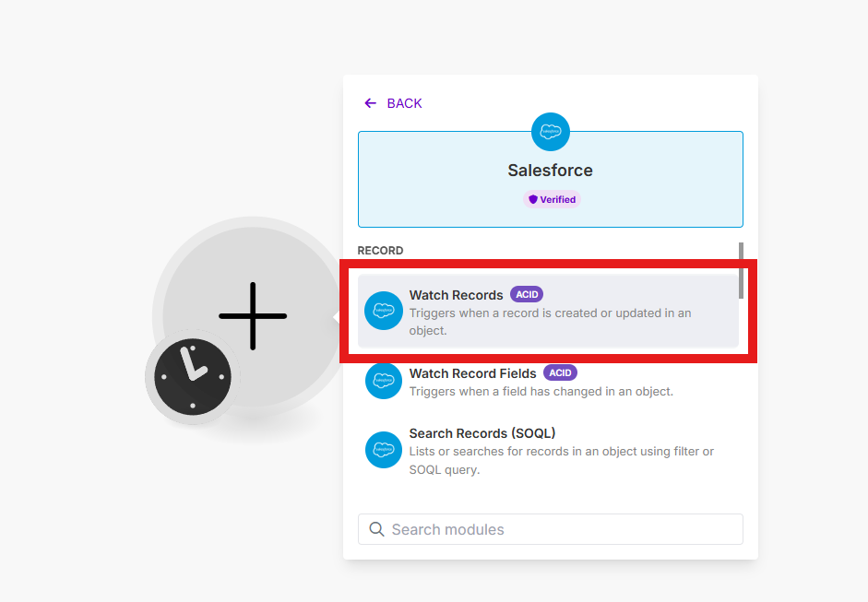Screen dimensions: 868x602
Task: Focus the Search modules input field
Action: (x=551, y=529)
